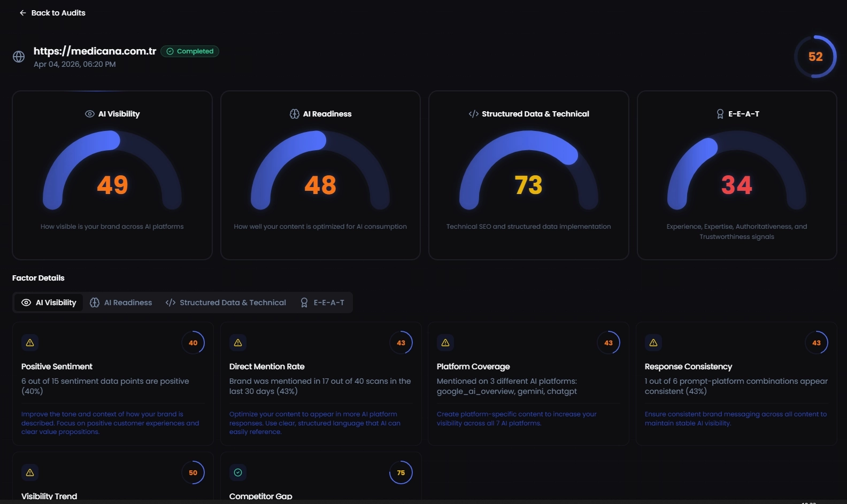Click warning icon on Platform Coverage card

pyautogui.click(x=445, y=343)
